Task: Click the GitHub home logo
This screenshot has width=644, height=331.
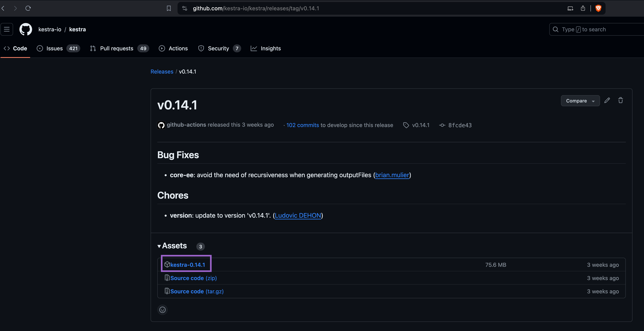Action: tap(26, 29)
